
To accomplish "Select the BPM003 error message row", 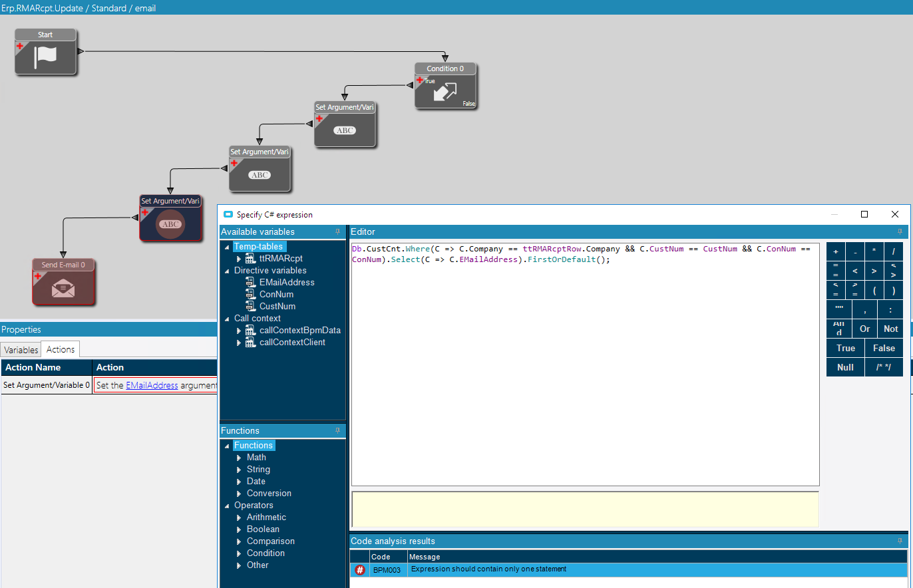I will (x=629, y=570).
